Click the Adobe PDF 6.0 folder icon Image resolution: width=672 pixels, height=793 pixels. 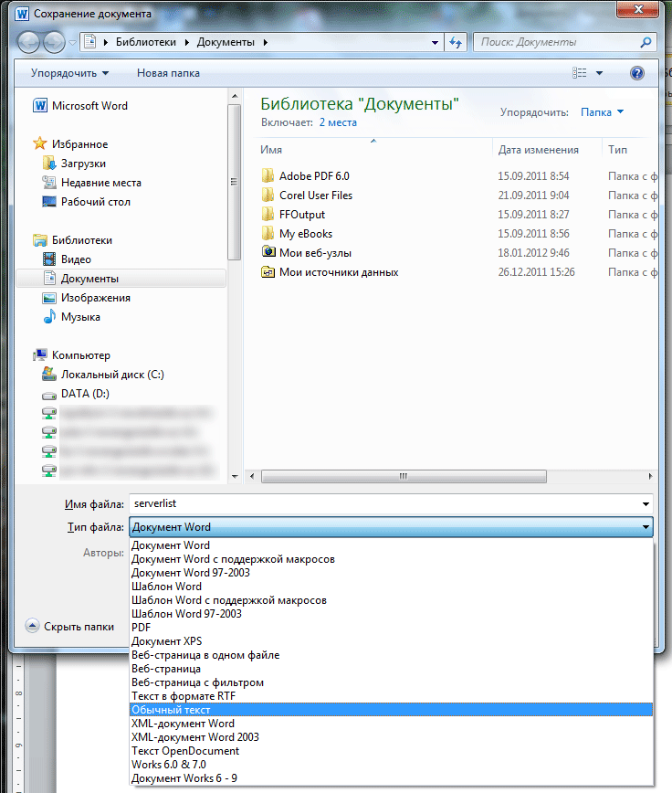(x=268, y=175)
